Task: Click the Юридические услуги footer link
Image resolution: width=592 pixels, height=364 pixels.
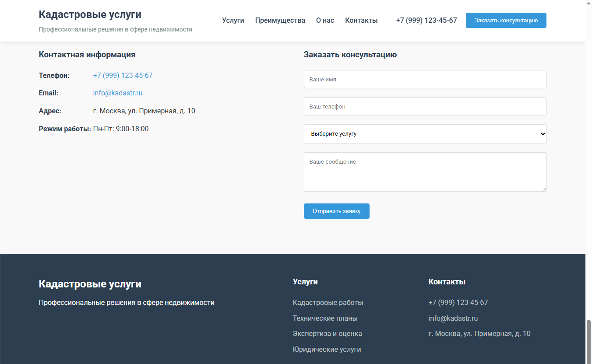Action: [x=327, y=349]
